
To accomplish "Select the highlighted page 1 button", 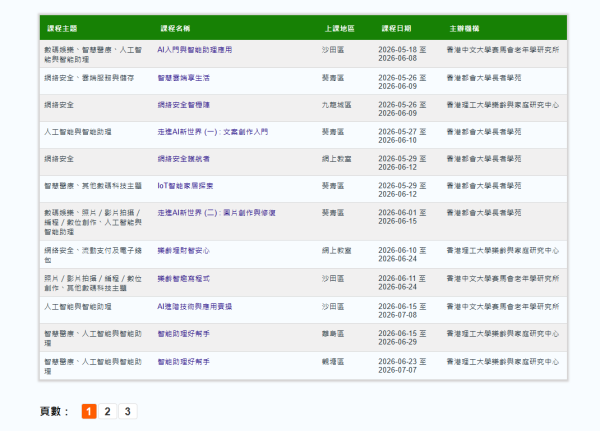I will coord(89,411).
